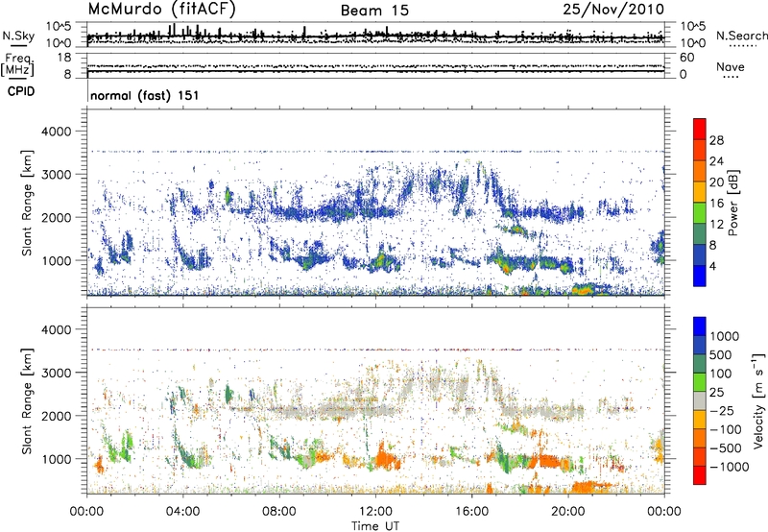Click the gray segment of Velocity colorbar
Viewport: 768px width, 532px height.
(700, 401)
